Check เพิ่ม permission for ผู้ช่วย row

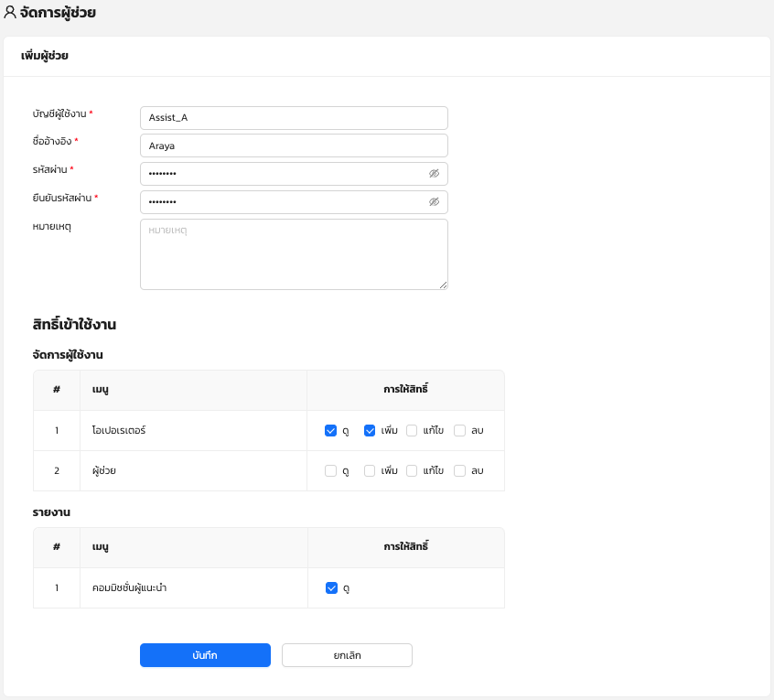(371, 471)
